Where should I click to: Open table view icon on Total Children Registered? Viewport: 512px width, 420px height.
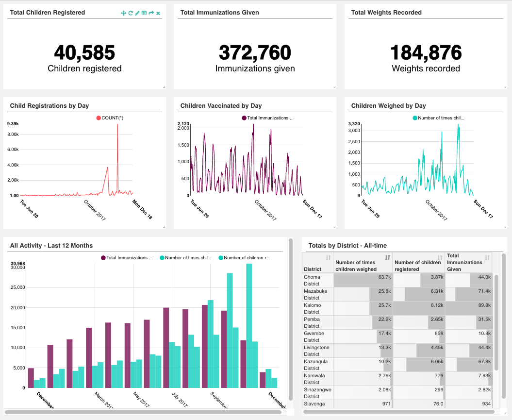tap(144, 13)
